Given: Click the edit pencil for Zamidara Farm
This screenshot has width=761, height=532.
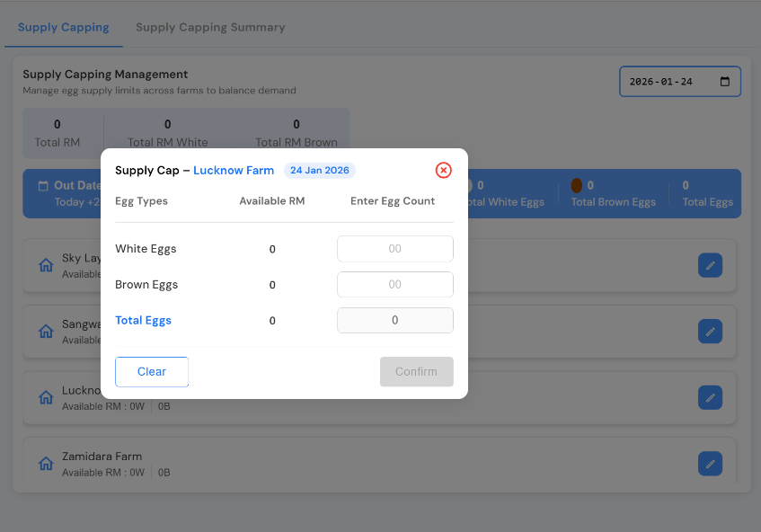Looking at the screenshot, I should tap(710, 464).
